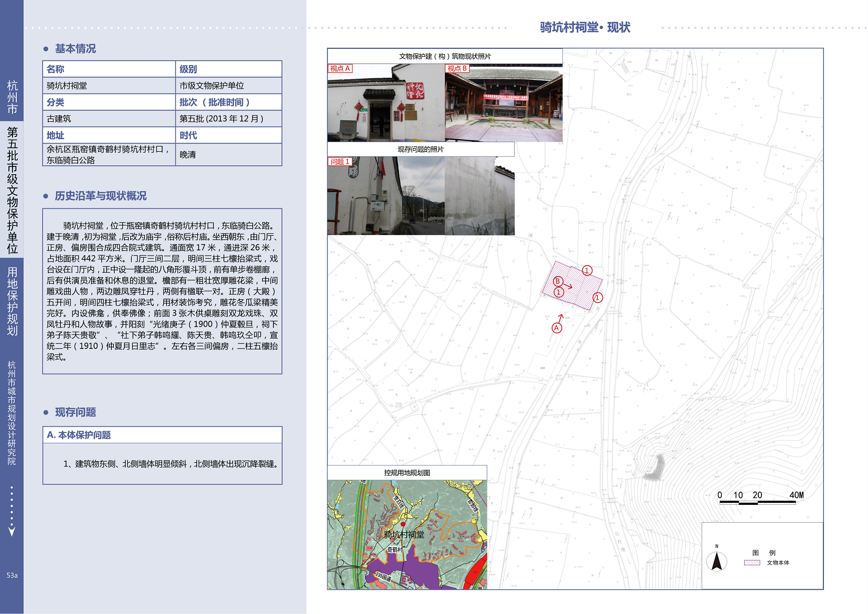Click the downward arrow in the left sidebar
This screenshot has height=614, width=868.
click(12, 531)
